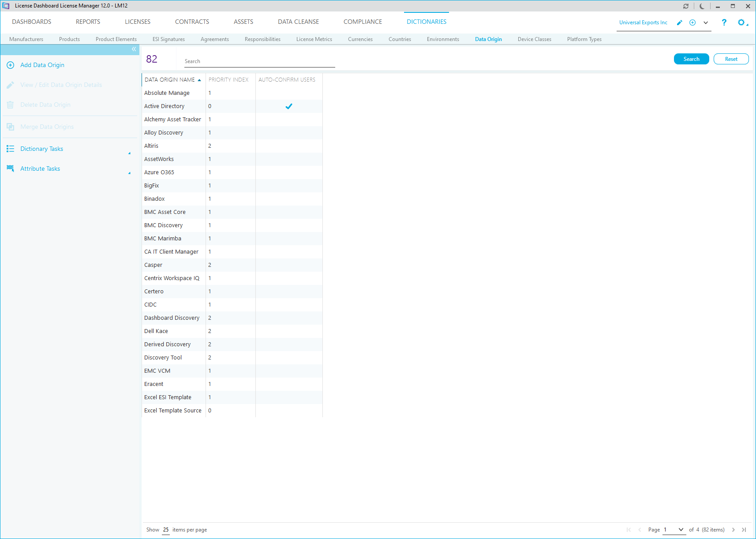756x539 pixels.
Task: Edit the Universal Exports Inc pencil icon
Action: (x=680, y=22)
